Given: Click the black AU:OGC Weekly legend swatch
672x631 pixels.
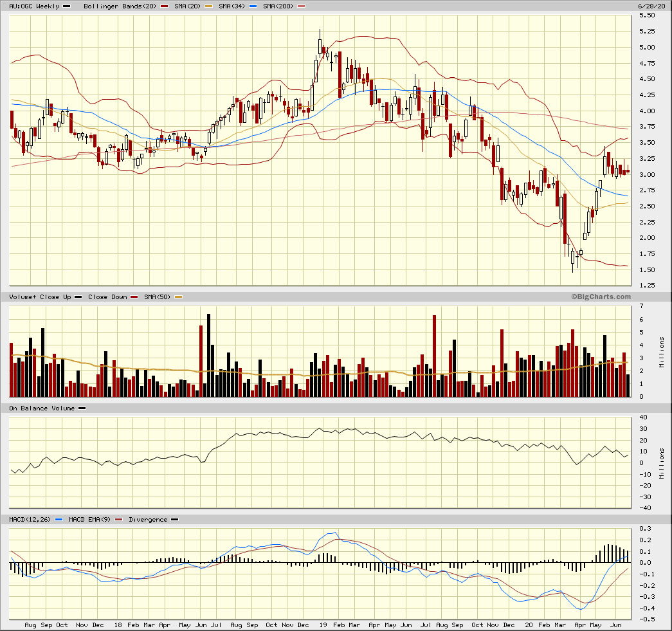Looking at the screenshot, I should pos(67,6).
